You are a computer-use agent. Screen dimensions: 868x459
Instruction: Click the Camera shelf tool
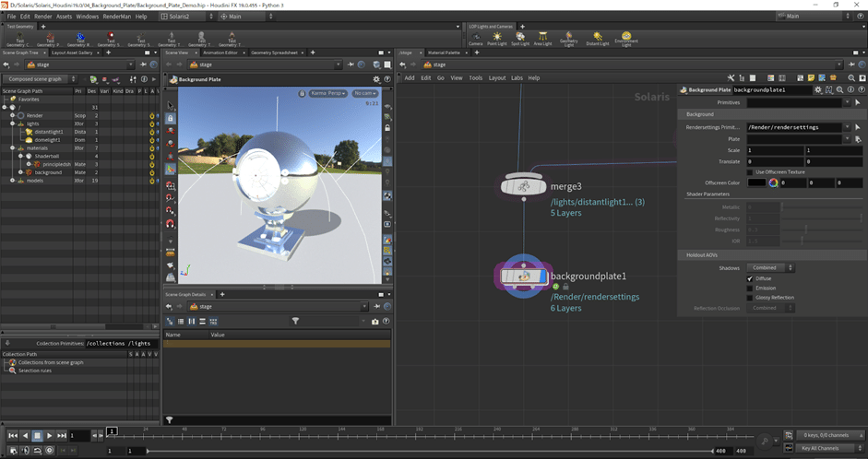(x=475, y=38)
